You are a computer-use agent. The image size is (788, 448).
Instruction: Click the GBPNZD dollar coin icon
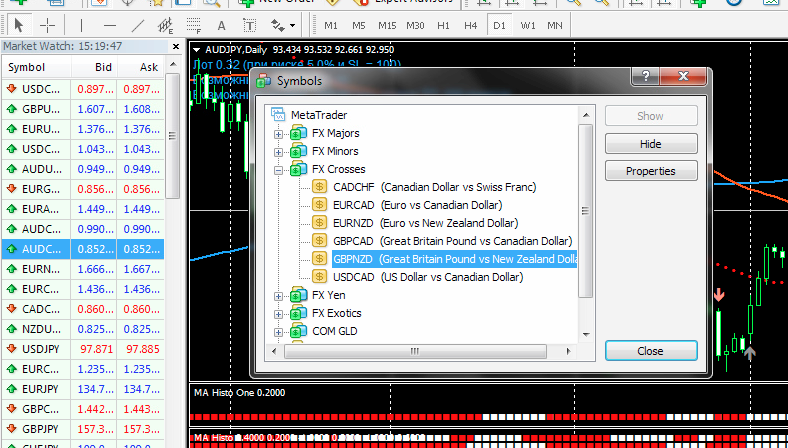point(320,259)
